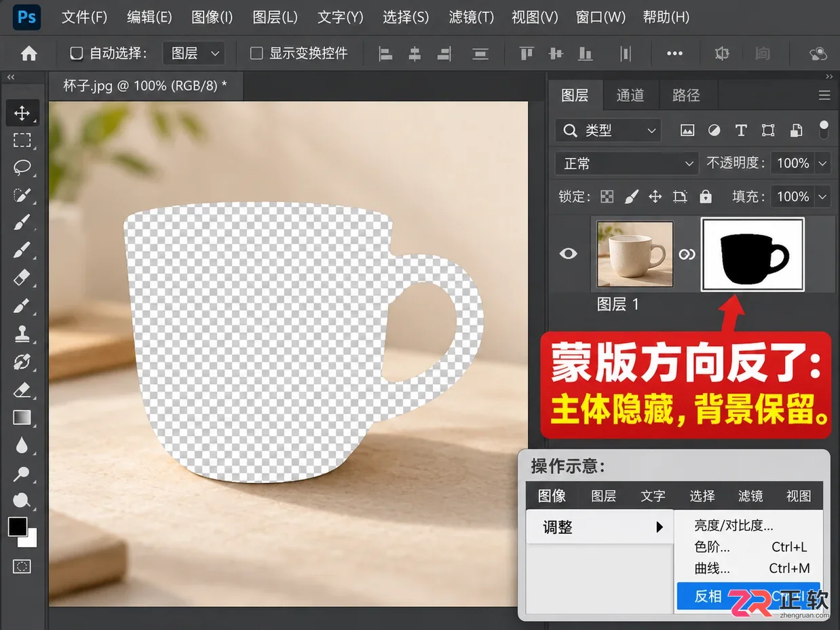
Task: Open the Layers panel hamburger menu
Action: pyautogui.click(x=824, y=96)
